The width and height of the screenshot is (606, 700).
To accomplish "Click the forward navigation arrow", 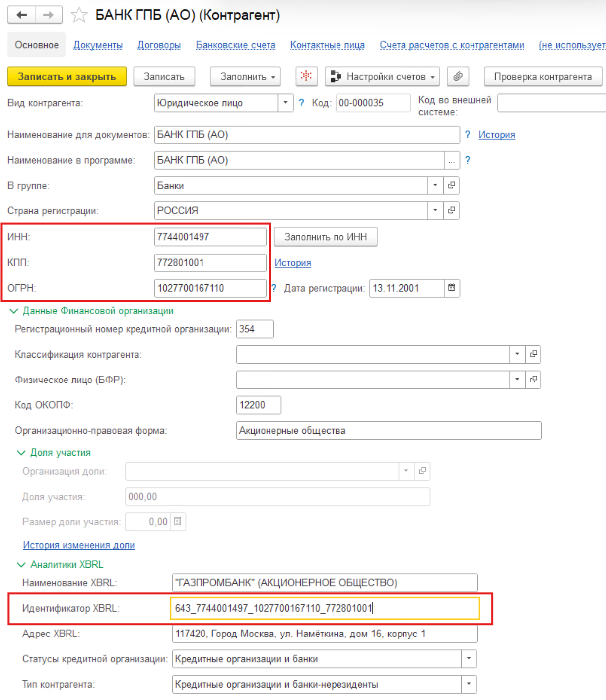I will click(x=48, y=15).
